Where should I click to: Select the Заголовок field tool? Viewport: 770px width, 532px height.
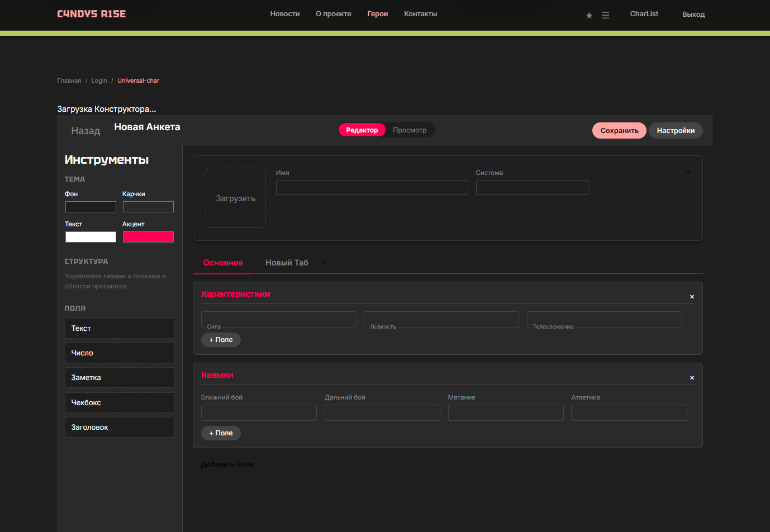120,427
